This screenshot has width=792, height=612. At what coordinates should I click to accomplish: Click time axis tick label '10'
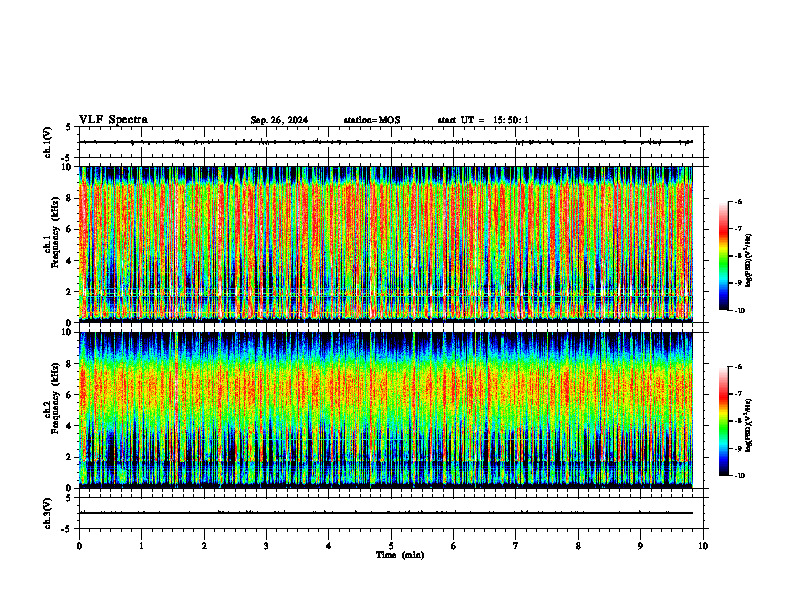[x=703, y=546]
